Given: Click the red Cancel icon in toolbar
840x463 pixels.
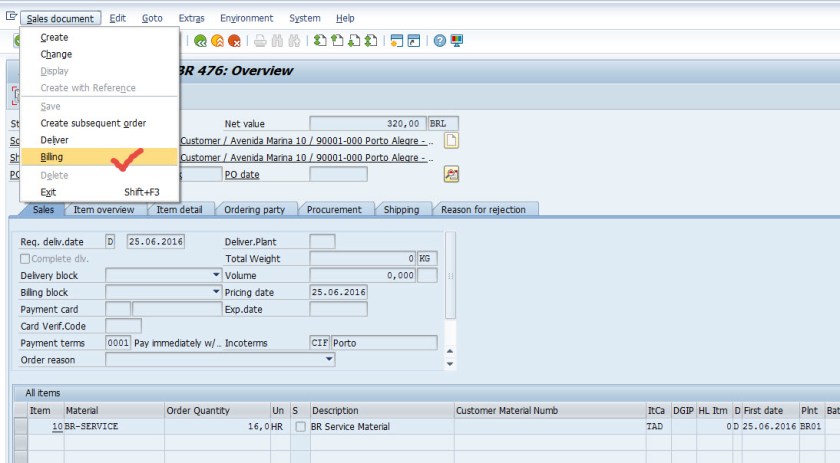Looking at the screenshot, I should [x=234, y=41].
